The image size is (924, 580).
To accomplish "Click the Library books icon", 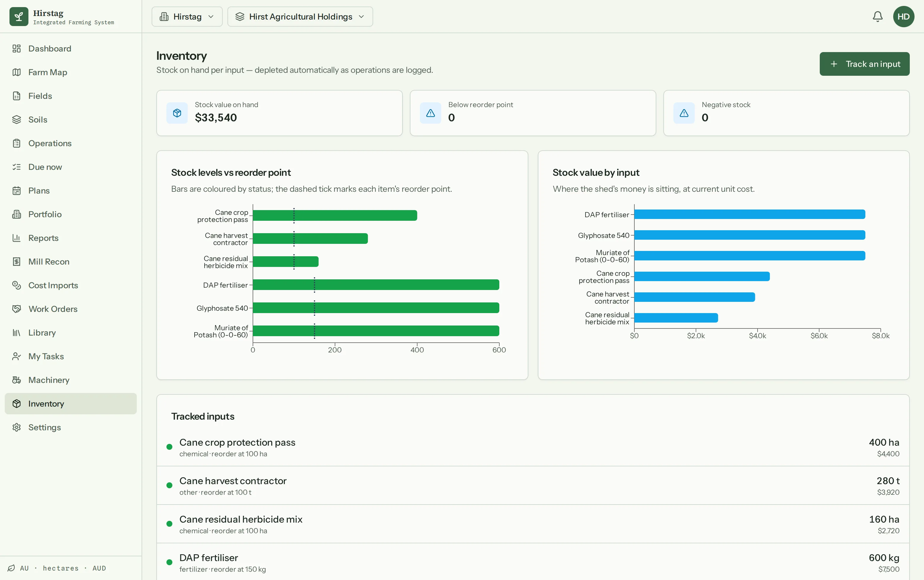I will 17,333.
